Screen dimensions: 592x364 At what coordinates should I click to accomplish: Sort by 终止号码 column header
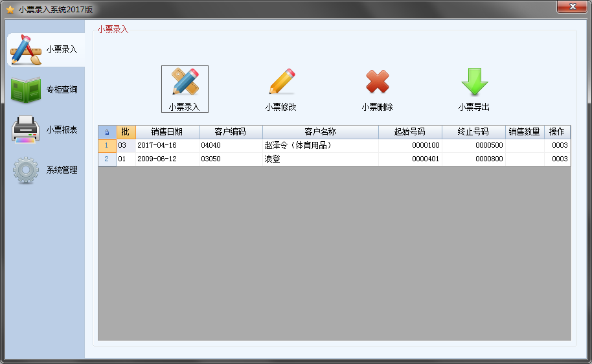pos(473,132)
